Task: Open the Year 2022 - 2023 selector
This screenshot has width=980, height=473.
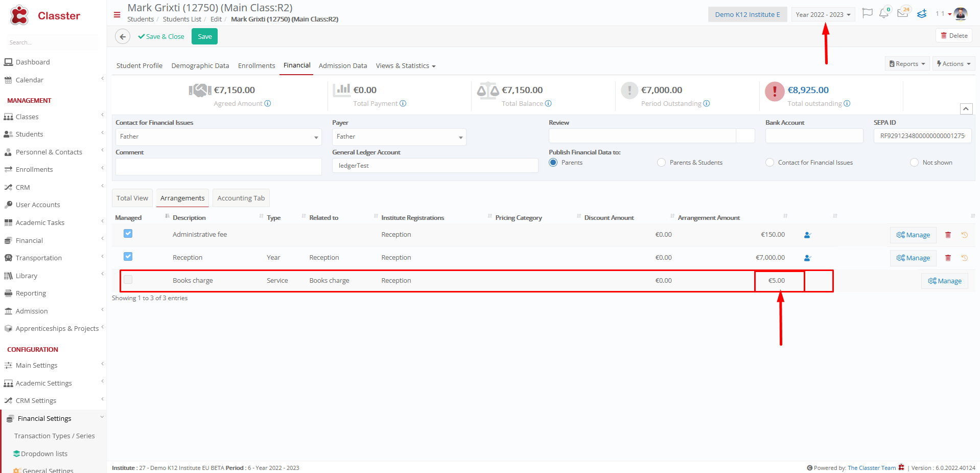Action: coord(823,14)
